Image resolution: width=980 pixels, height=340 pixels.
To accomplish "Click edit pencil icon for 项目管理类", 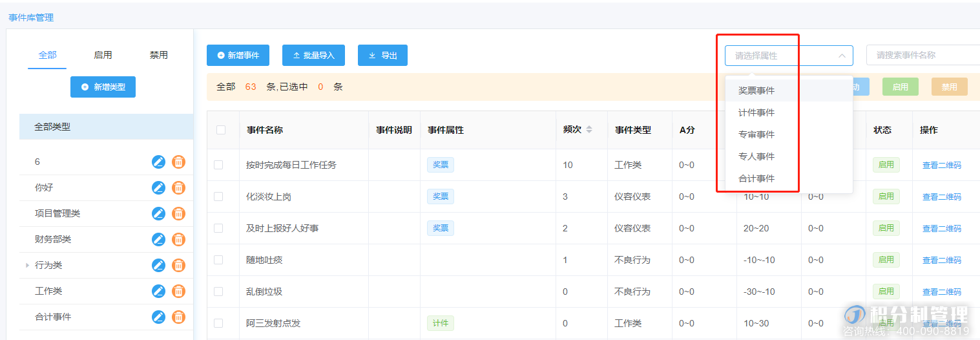I will (158, 213).
